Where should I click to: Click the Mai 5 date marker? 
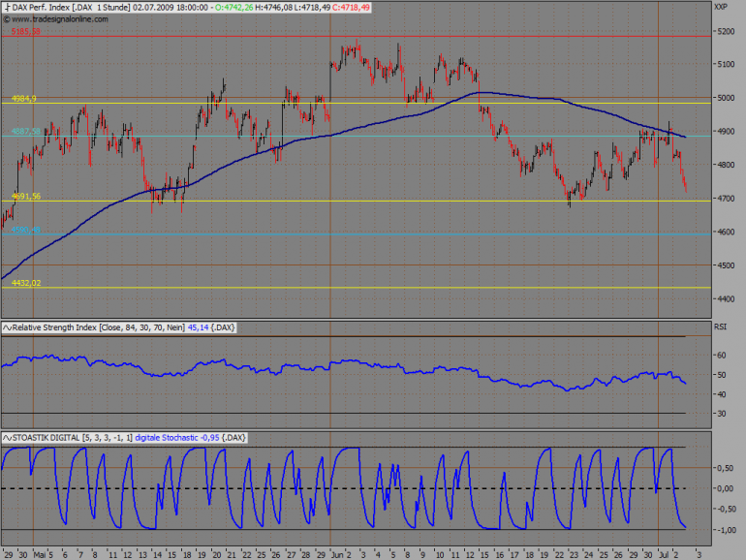[44, 555]
